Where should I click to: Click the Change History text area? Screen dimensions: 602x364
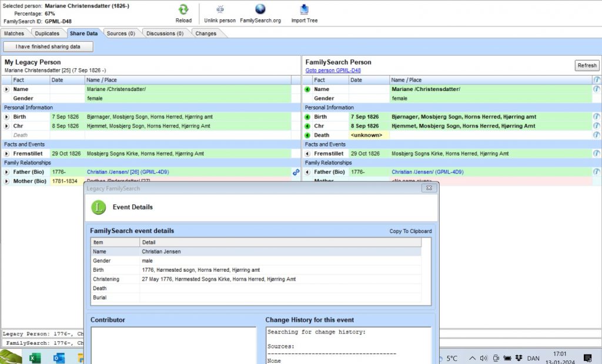[348, 345]
